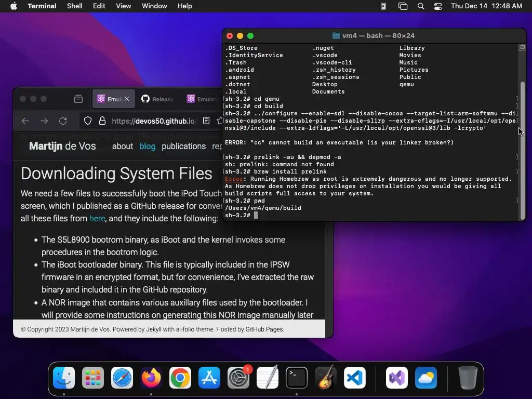
Task: Click the 'here' download link
Action: pyautogui.click(x=97, y=219)
